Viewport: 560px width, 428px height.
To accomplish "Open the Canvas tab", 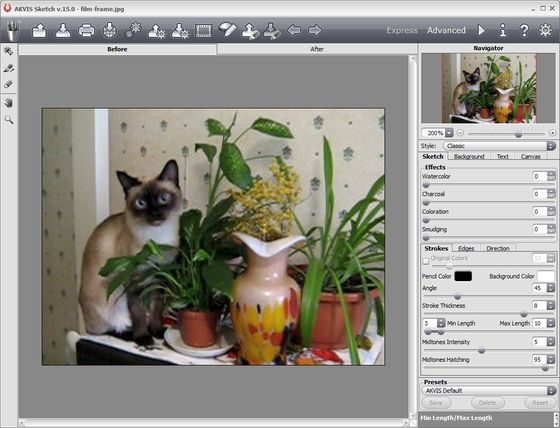I will [530, 156].
